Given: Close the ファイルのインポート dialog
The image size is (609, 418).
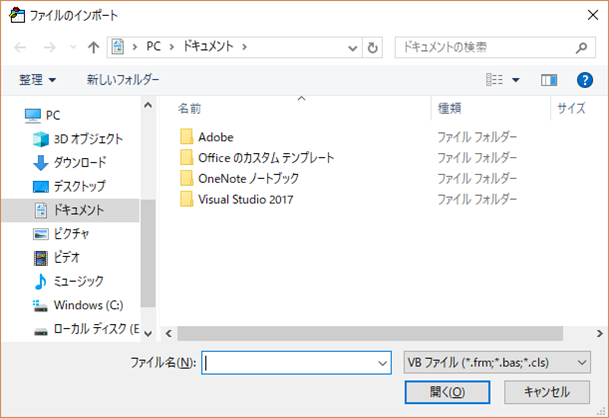Looking at the screenshot, I should [593, 15].
